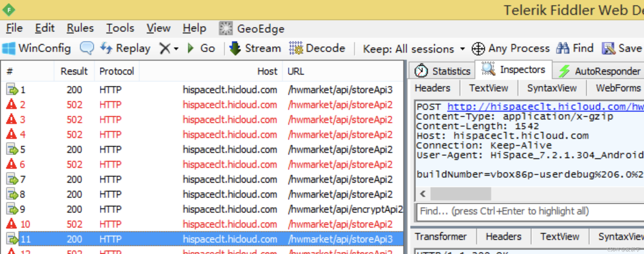Click the WinConfig Windows icon
The height and width of the screenshot is (254, 644).
click(9, 48)
